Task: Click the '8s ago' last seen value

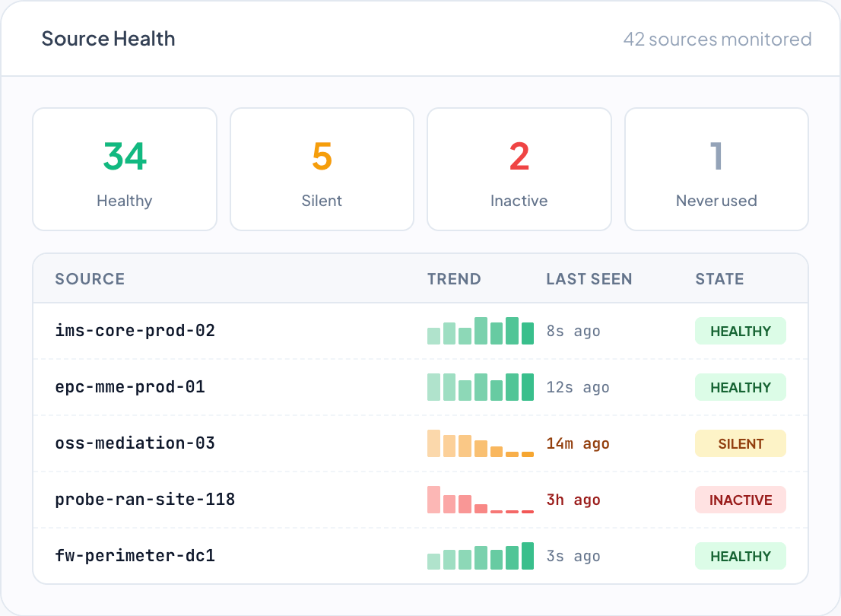Action: tap(573, 331)
